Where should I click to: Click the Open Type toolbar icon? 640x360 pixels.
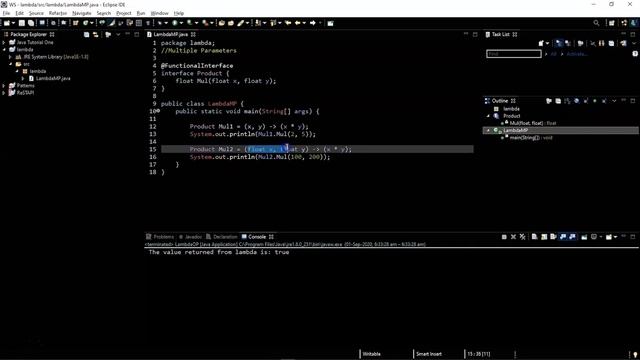click(x=222, y=23)
